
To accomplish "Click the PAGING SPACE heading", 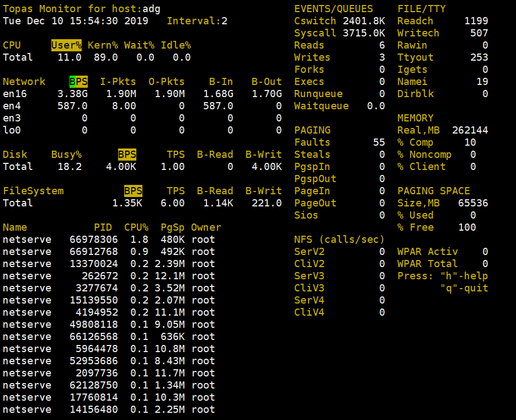I will pos(434,191).
